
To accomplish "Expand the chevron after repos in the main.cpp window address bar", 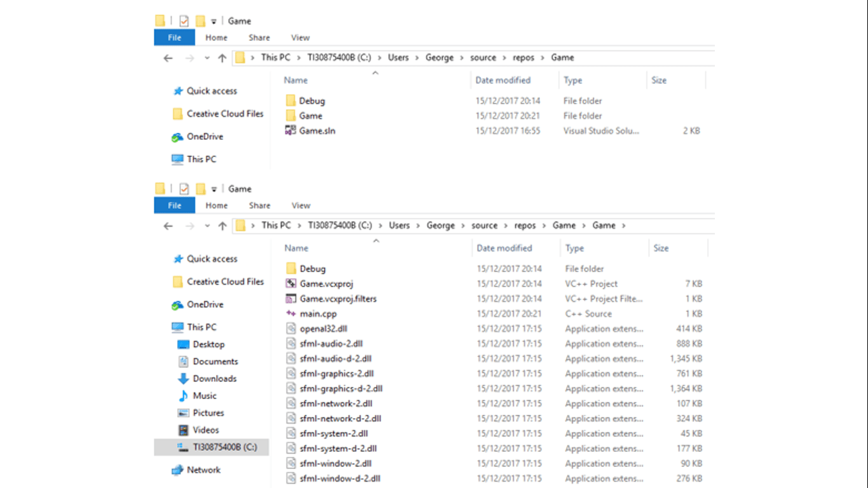I will (x=545, y=226).
